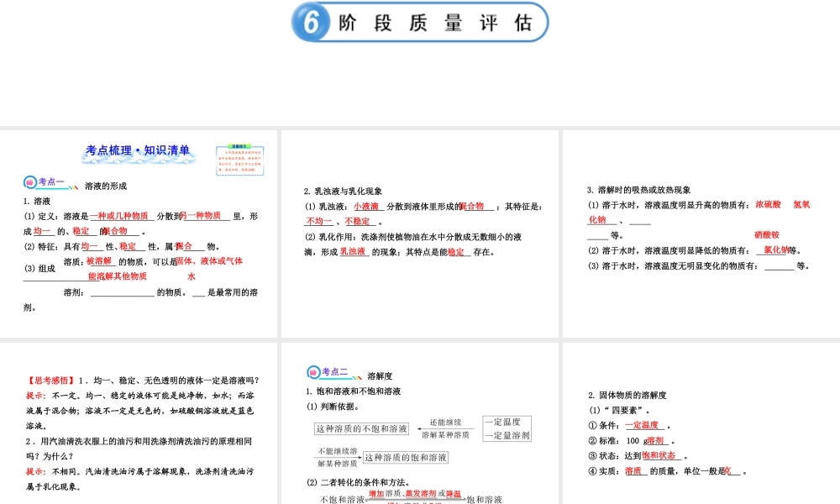840x504 pixels.
Task: Click the first red 提示 label under question 1
Action: coord(36,396)
